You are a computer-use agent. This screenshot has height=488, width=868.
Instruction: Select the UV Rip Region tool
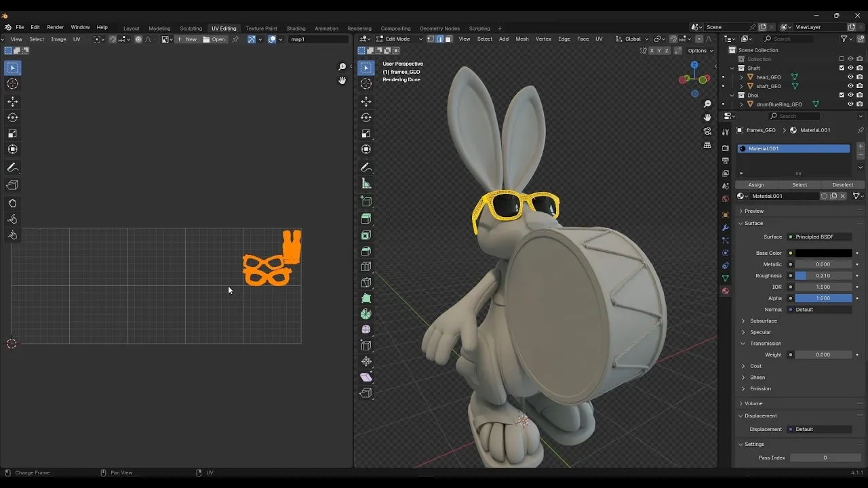13,185
